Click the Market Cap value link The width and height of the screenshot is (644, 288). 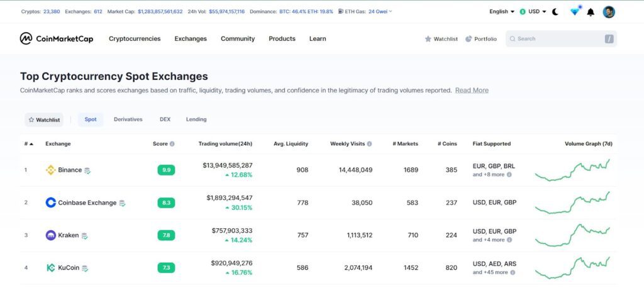coord(160,11)
